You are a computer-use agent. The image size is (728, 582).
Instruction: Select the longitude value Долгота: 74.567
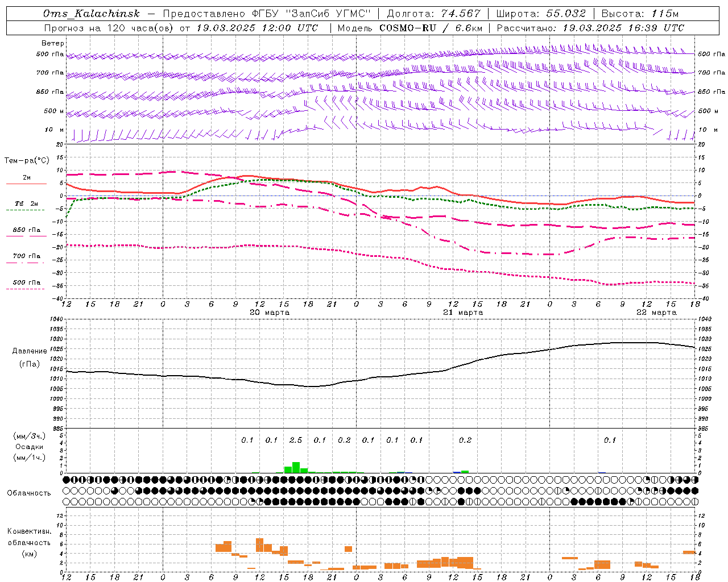click(x=433, y=14)
